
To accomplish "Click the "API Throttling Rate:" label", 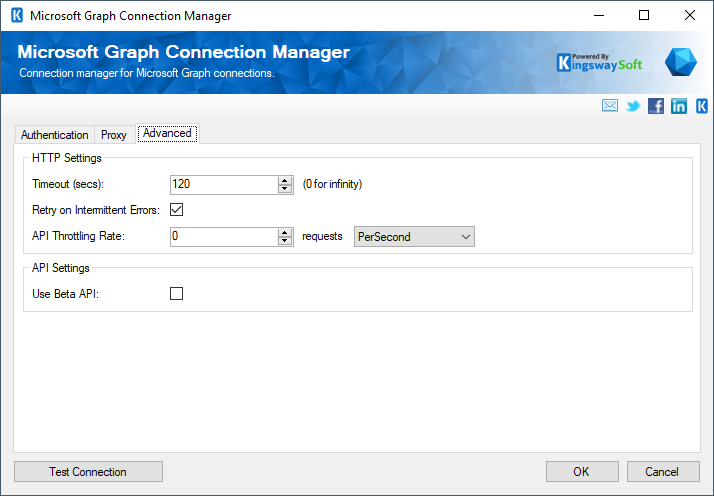I will click(x=78, y=236).
